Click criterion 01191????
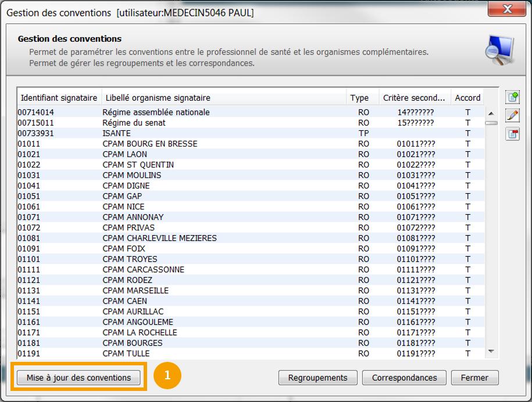The width and height of the screenshot is (532, 402). click(416, 354)
